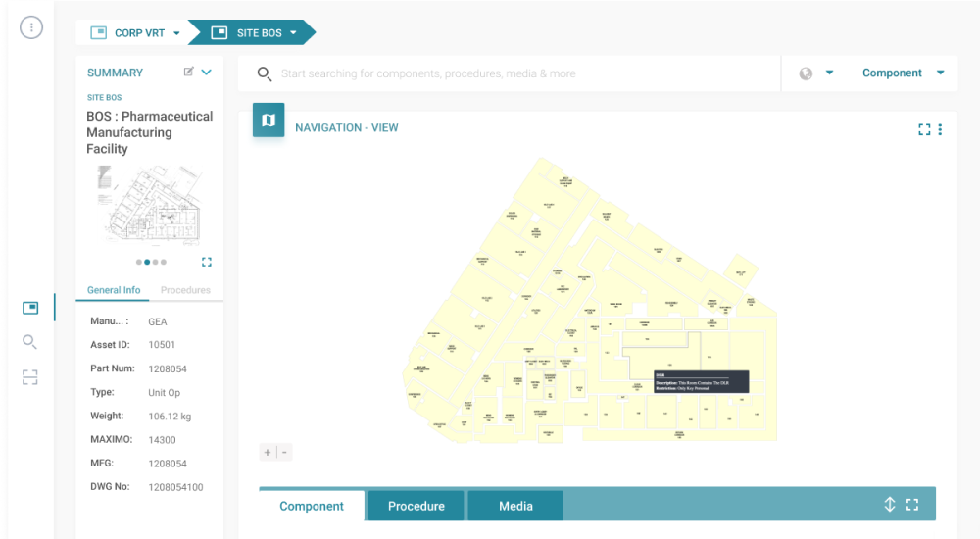
Task: Click the MAXIMO value 14300
Action: [162, 440]
